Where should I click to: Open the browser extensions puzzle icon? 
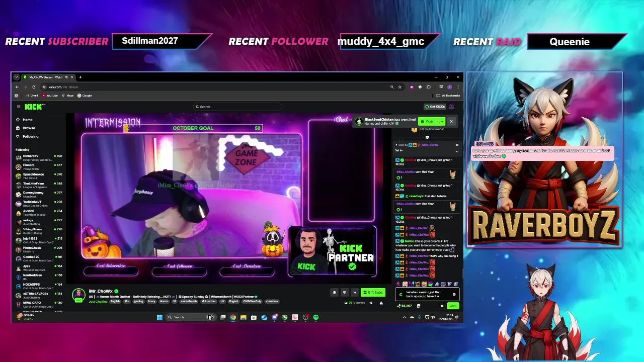click(x=428, y=87)
